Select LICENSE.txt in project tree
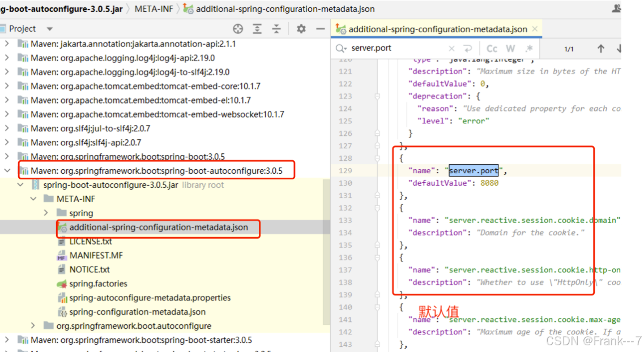The width and height of the screenshot is (644, 352). [91, 241]
